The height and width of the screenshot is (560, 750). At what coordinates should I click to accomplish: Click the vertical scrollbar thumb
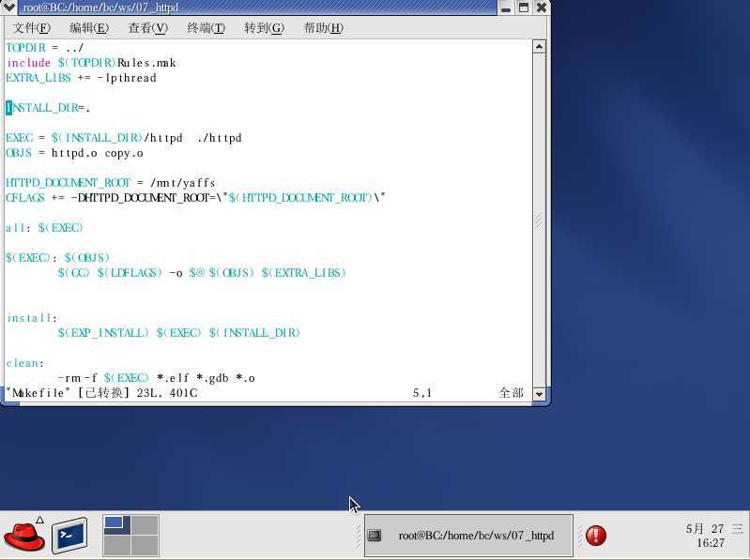(x=539, y=219)
